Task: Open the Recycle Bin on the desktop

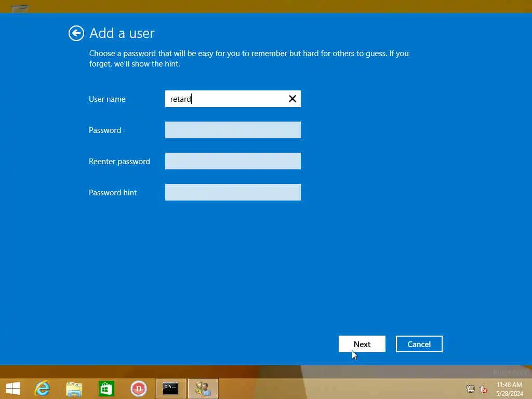Action: coord(20,8)
